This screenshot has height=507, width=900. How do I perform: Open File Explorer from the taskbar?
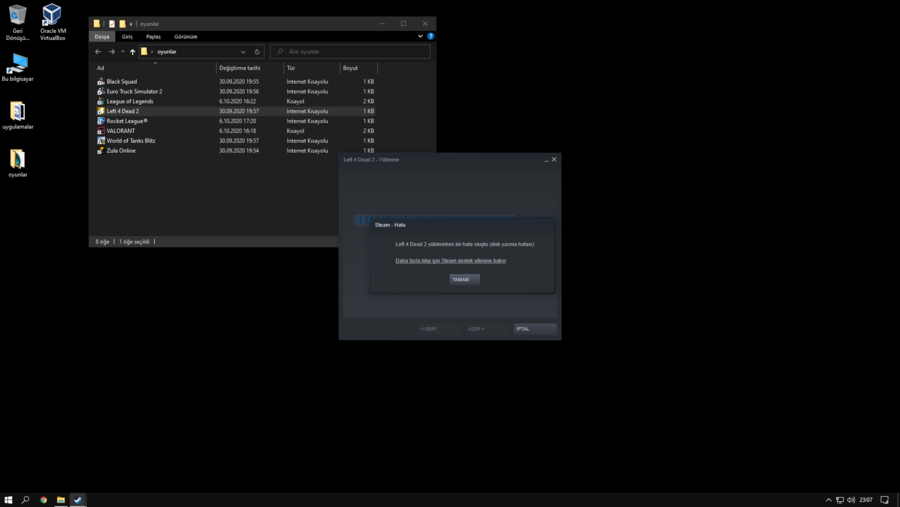[x=60, y=500]
